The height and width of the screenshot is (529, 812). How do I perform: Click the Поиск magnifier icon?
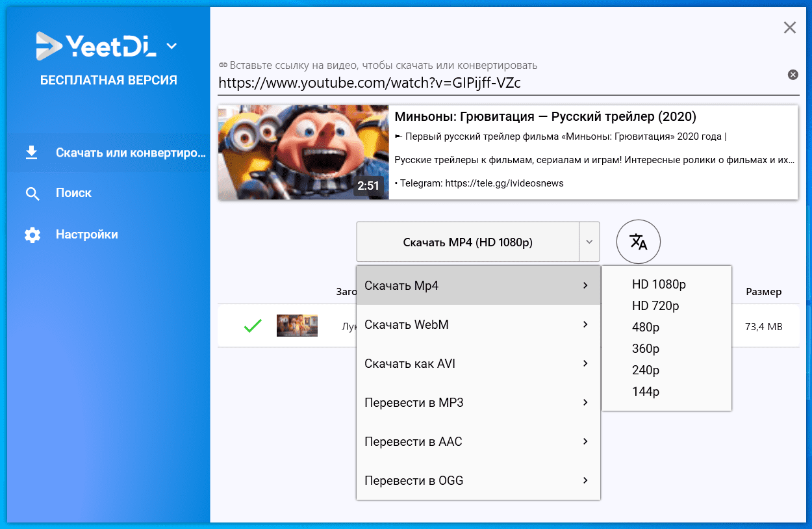point(32,194)
